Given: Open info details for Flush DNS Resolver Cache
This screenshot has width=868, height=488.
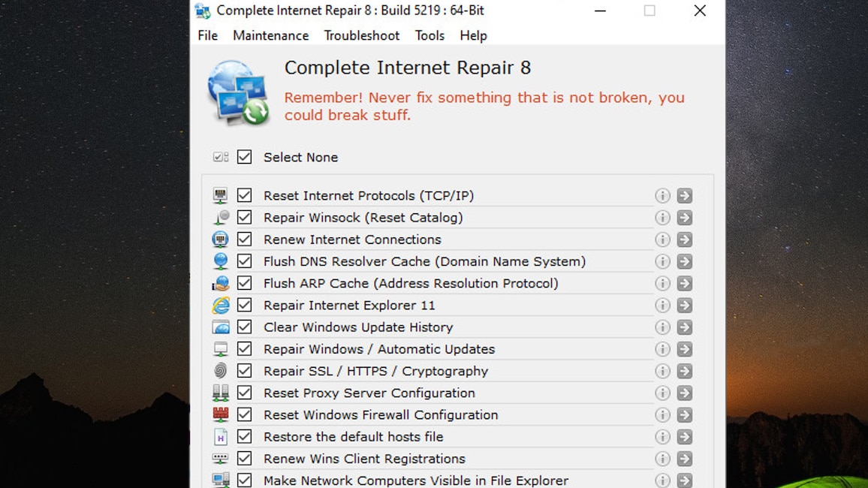Looking at the screenshot, I should [x=662, y=261].
